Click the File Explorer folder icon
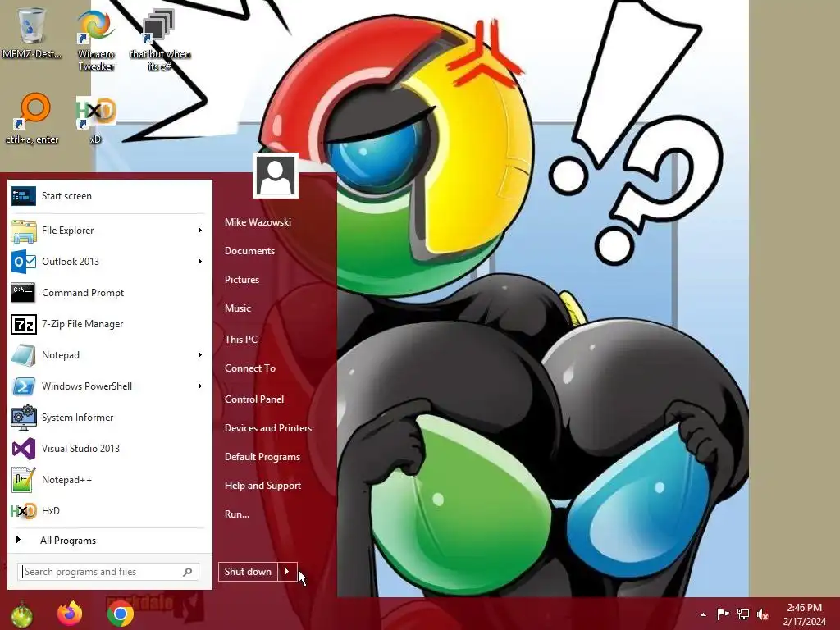 (24, 231)
